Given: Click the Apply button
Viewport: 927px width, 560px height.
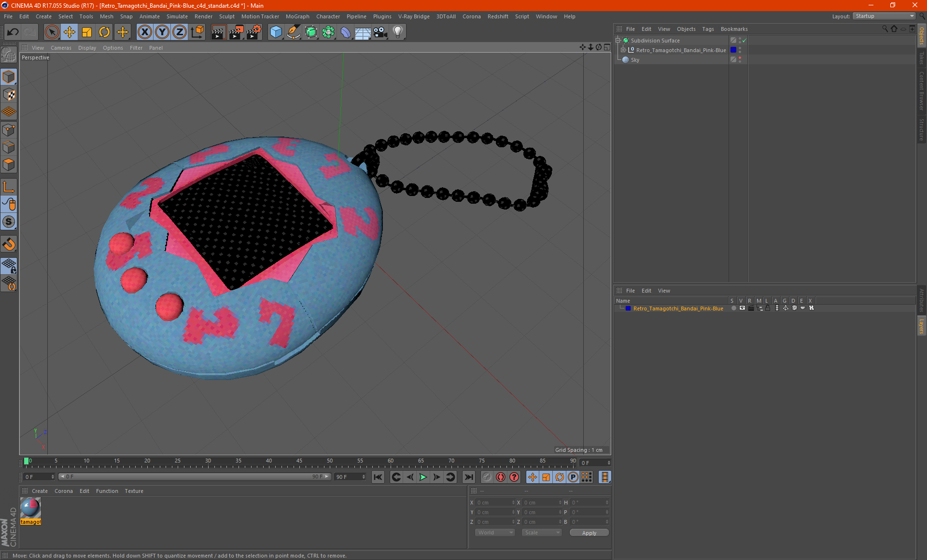Looking at the screenshot, I should (589, 532).
